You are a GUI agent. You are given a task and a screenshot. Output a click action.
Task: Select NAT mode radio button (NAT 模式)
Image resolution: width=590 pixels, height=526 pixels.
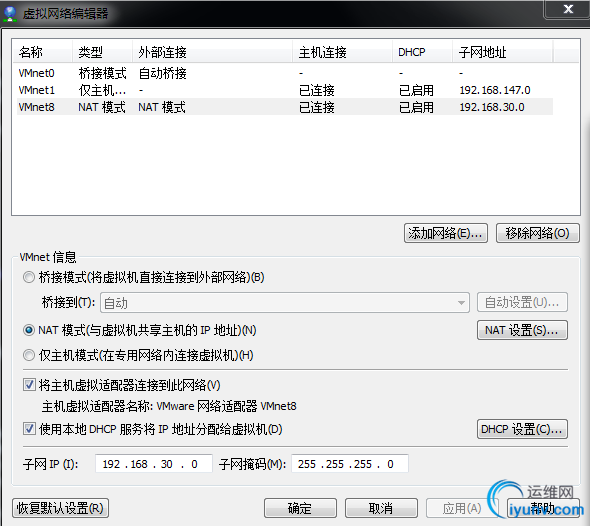pyautogui.click(x=29, y=330)
